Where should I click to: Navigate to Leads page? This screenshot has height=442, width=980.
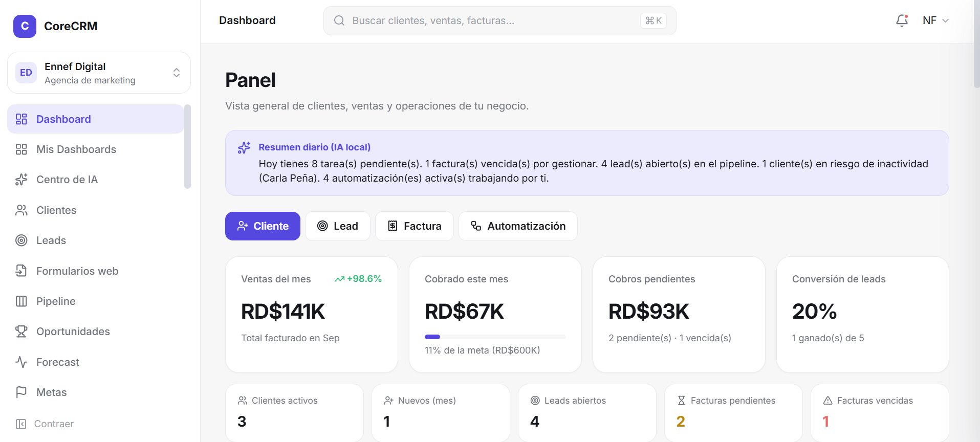(x=95, y=240)
